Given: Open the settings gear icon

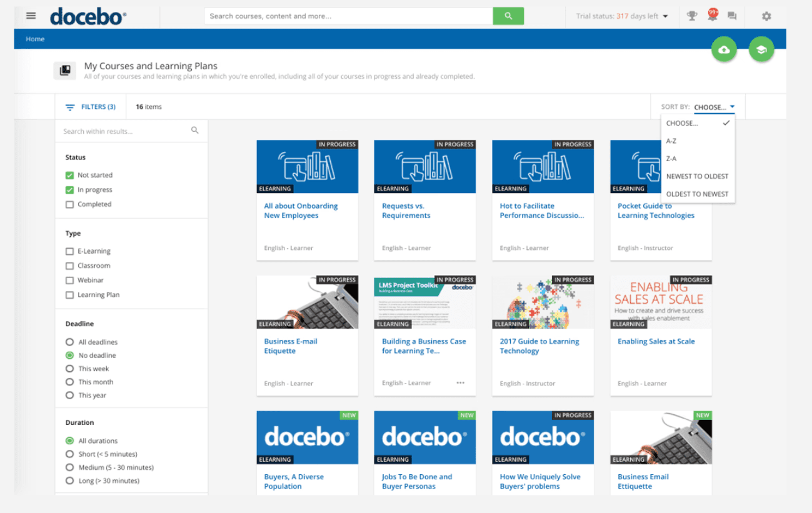Looking at the screenshot, I should tap(766, 16).
